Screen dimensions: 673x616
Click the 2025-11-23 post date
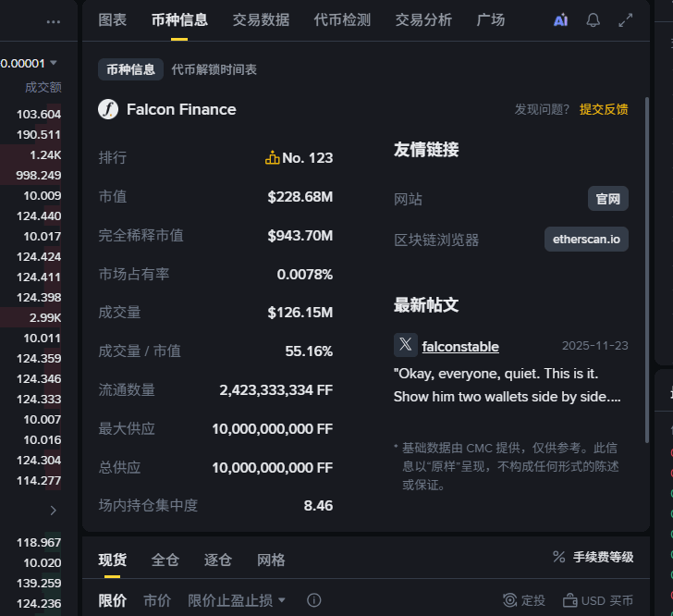[595, 345]
